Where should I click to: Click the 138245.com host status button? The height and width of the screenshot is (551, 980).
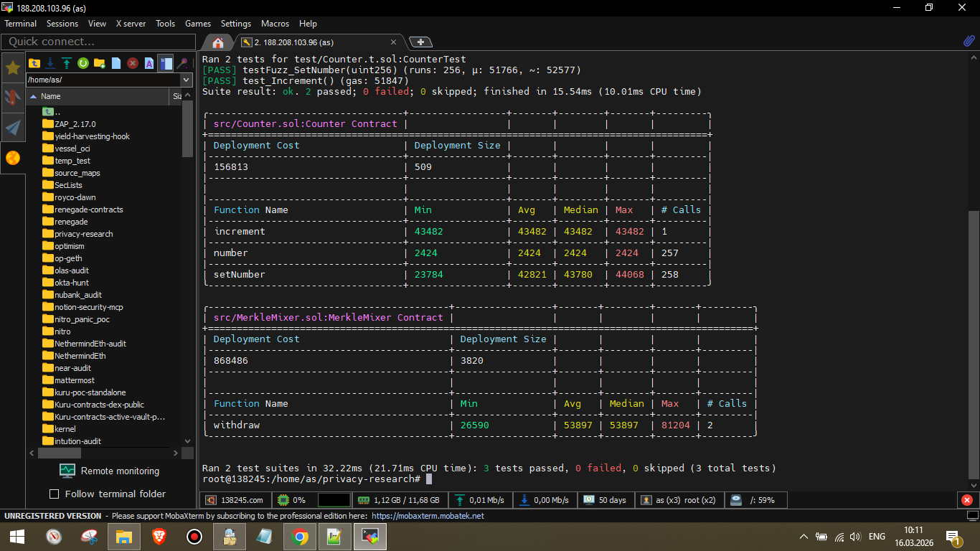click(236, 500)
